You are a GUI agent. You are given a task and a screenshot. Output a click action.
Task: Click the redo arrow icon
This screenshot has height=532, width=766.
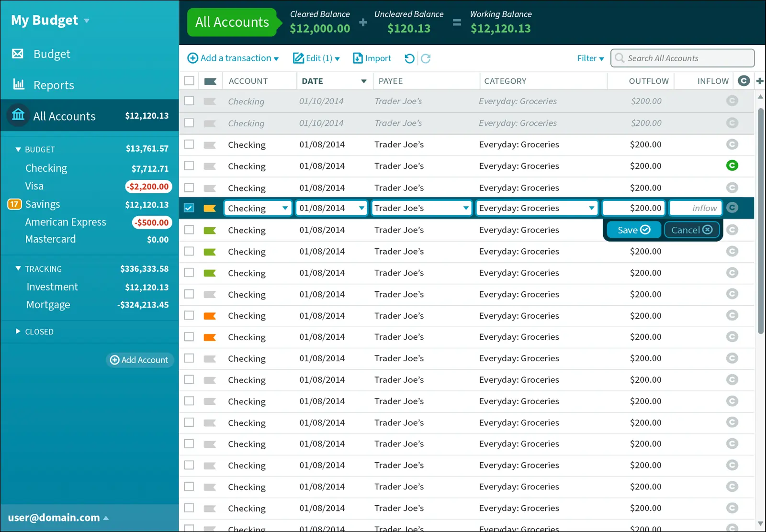point(426,58)
